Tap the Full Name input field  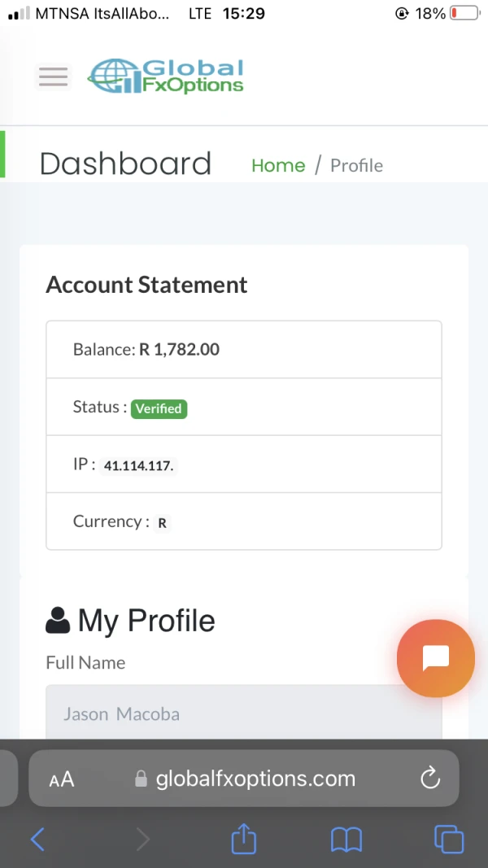(244, 713)
